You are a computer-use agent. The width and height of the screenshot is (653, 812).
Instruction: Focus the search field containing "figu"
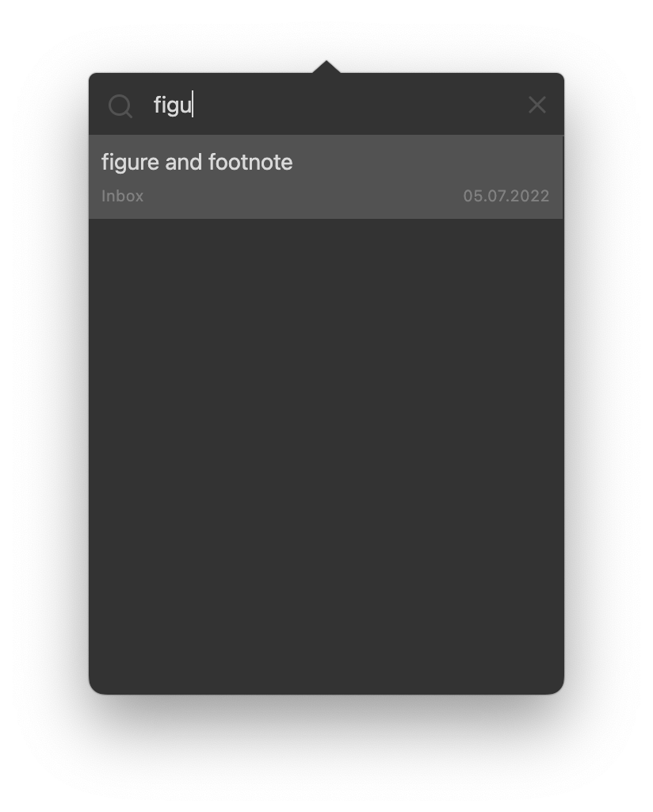(331, 105)
